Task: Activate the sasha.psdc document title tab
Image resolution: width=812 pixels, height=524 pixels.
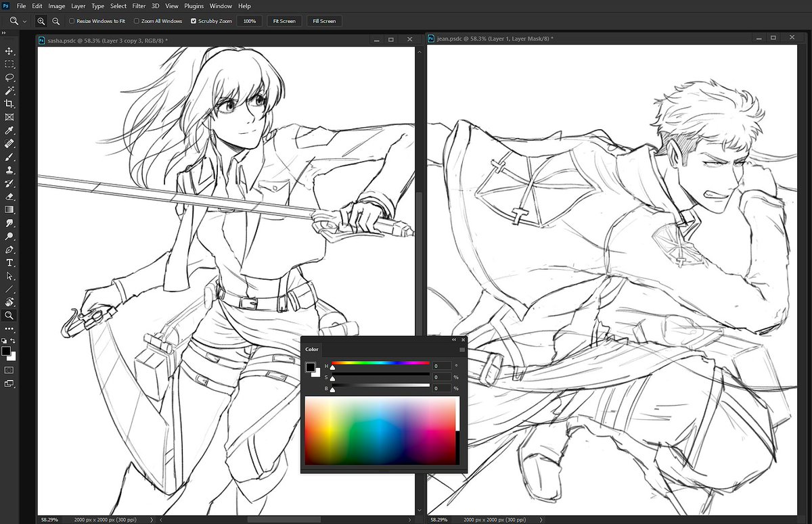Action: (x=108, y=40)
